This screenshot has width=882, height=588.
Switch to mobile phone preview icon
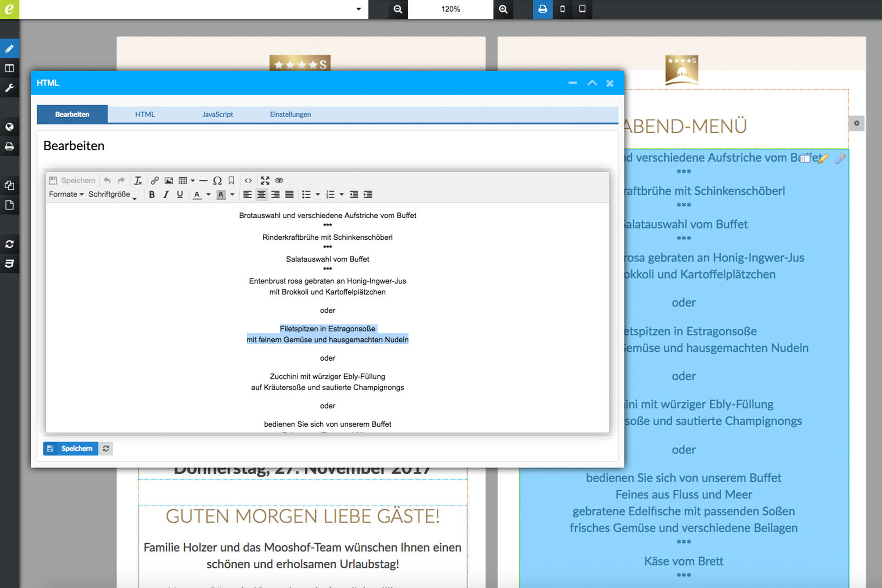tap(562, 9)
